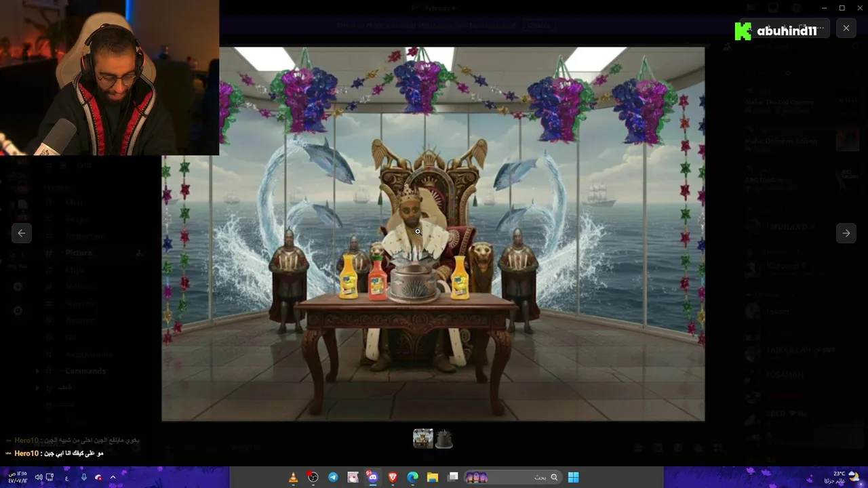Switch the input language indicator ع
Viewport: 868px width, 488px height.
pyautogui.click(x=66, y=477)
